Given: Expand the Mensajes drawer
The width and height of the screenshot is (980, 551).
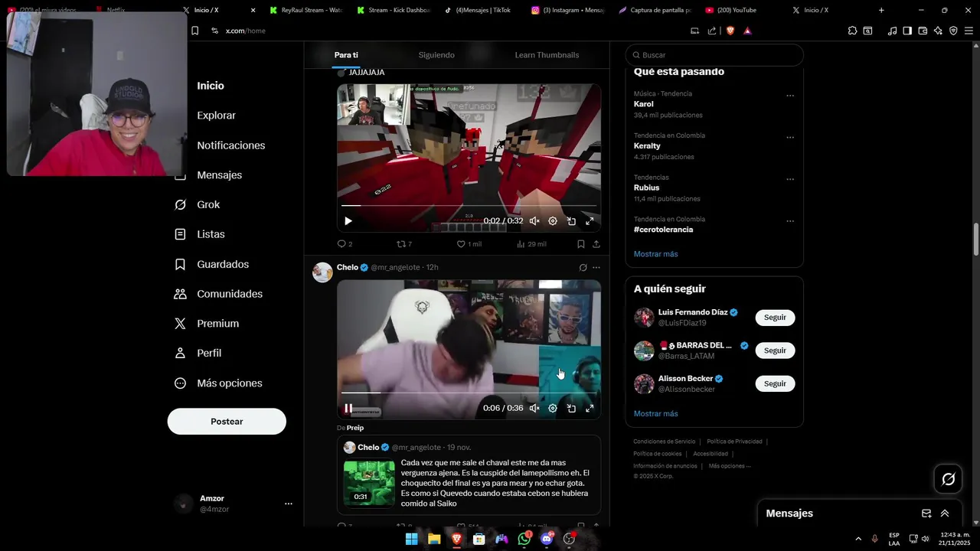Looking at the screenshot, I should tap(945, 514).
